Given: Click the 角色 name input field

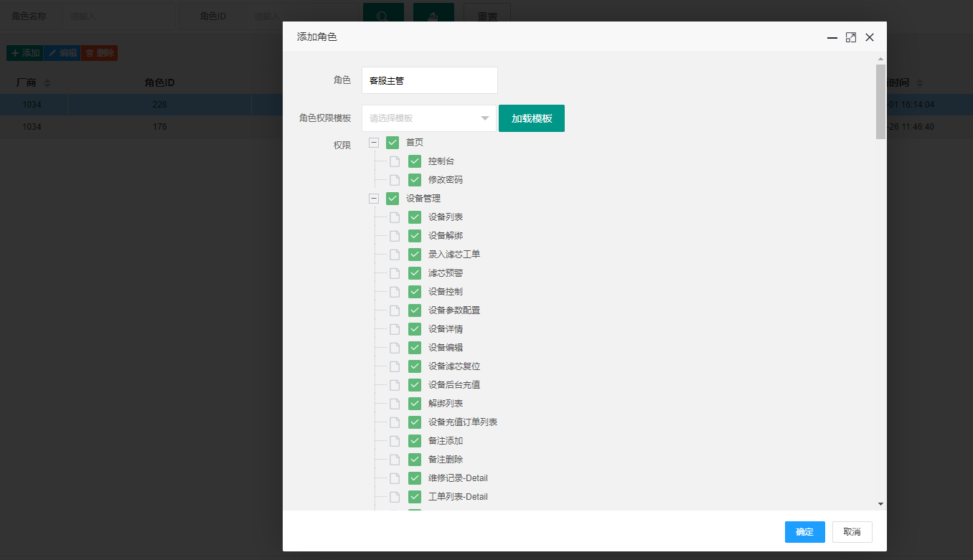Looking at the screenshot, I should (x=429, y=80).
